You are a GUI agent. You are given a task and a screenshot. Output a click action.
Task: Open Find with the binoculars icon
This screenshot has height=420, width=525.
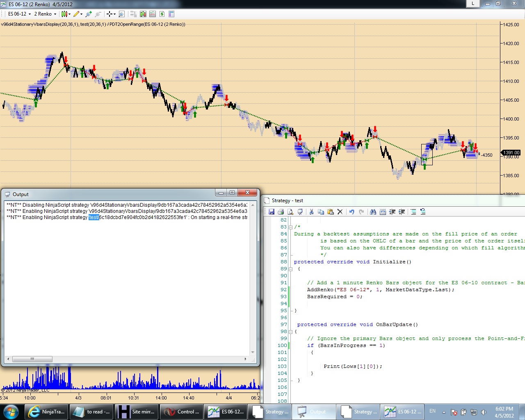coord(373,212)
